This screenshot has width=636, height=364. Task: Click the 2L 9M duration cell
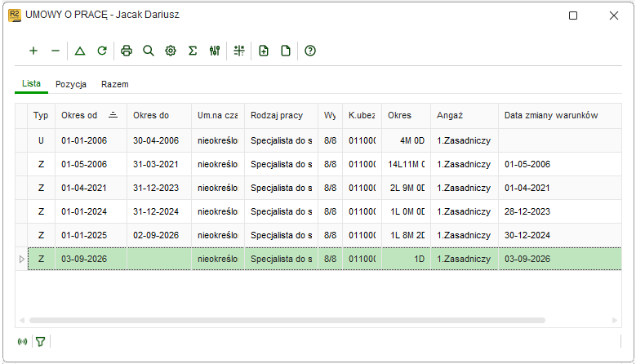coord(406,188)
